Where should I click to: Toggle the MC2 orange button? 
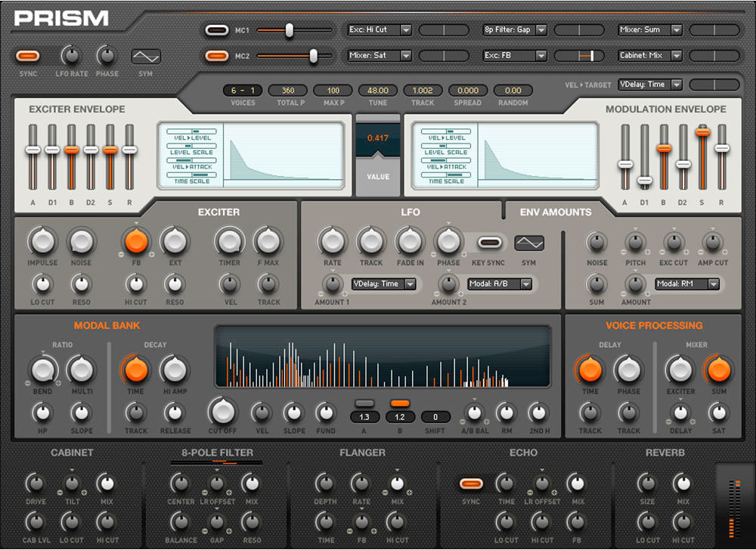tap(217, 55)
